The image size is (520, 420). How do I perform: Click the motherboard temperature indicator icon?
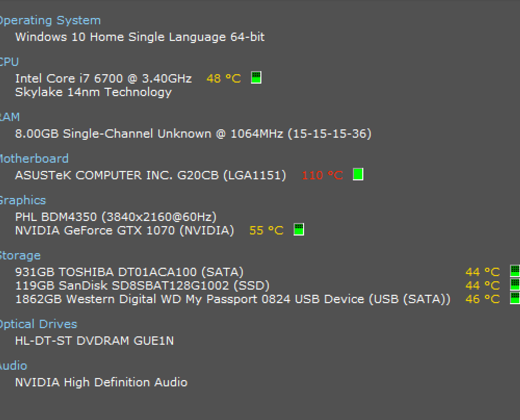tap(358, 174)
